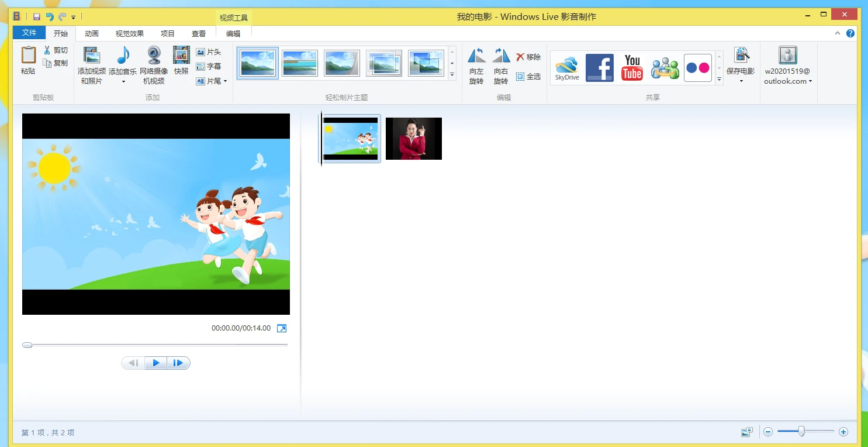868x447 pixels.
Task: Expand the 添加音乐 dropdown arrow
Action: [x=123, y=82]
